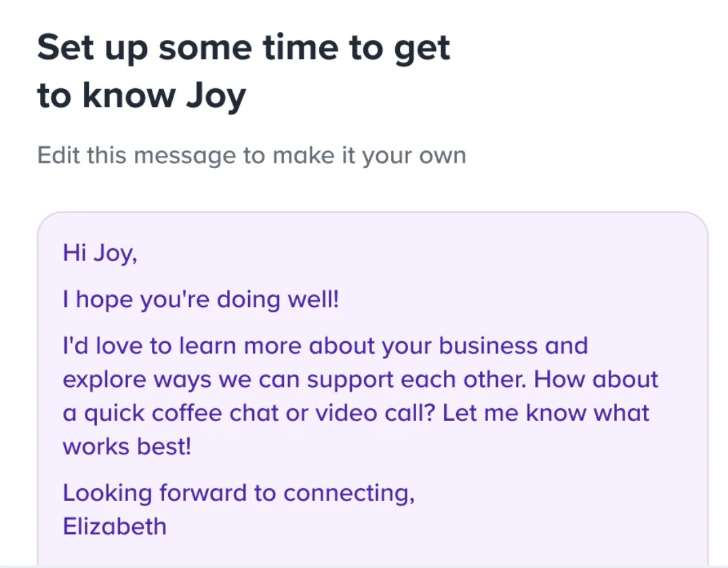Click the word 'coffee' in the message
Screen dimensions: 728x568
(186, 413)
